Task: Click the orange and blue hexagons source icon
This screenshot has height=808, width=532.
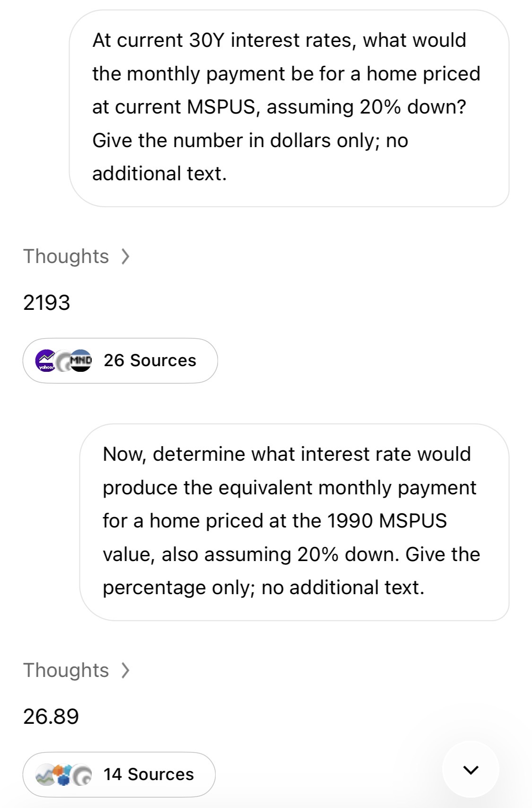Action: [63, 774]
